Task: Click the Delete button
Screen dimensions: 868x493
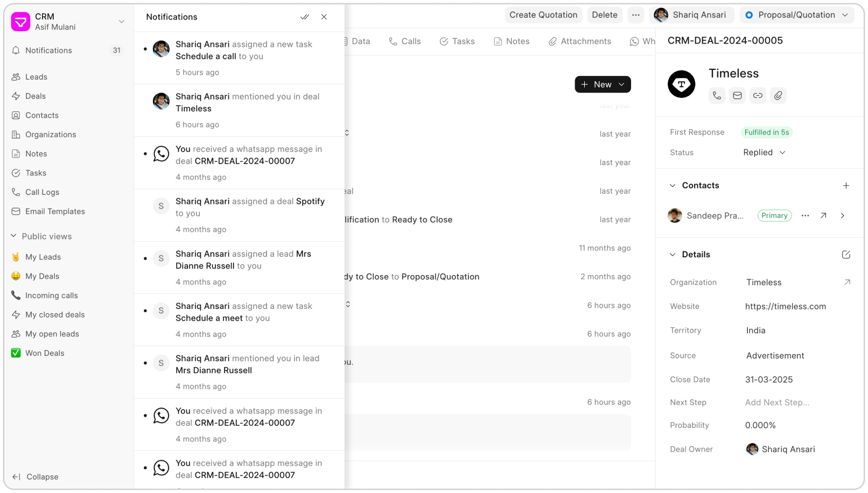Action: click(x=605, y=15)
